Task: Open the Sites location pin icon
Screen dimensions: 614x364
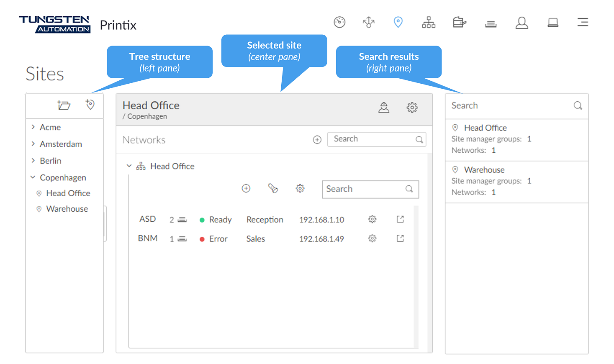Action: tap(398, 22)
